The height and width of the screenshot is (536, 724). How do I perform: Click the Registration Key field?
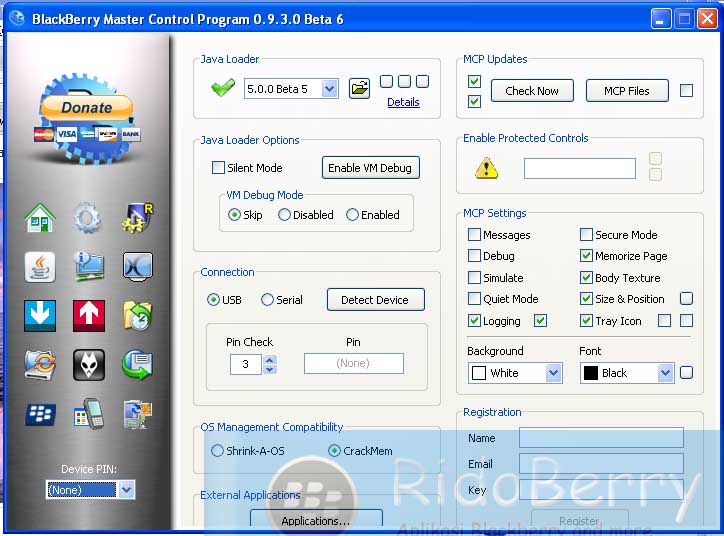pyautogui.click(x=601, y=490)
